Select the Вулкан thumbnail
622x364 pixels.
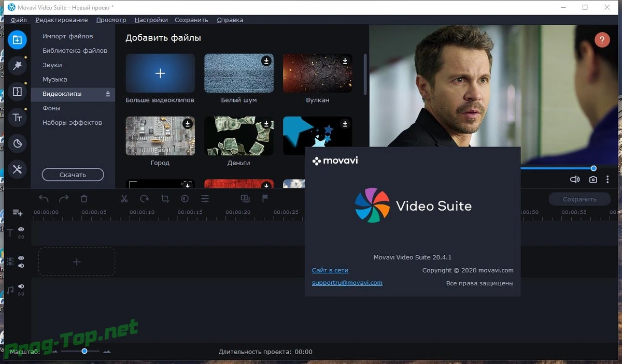coord(318,73)
